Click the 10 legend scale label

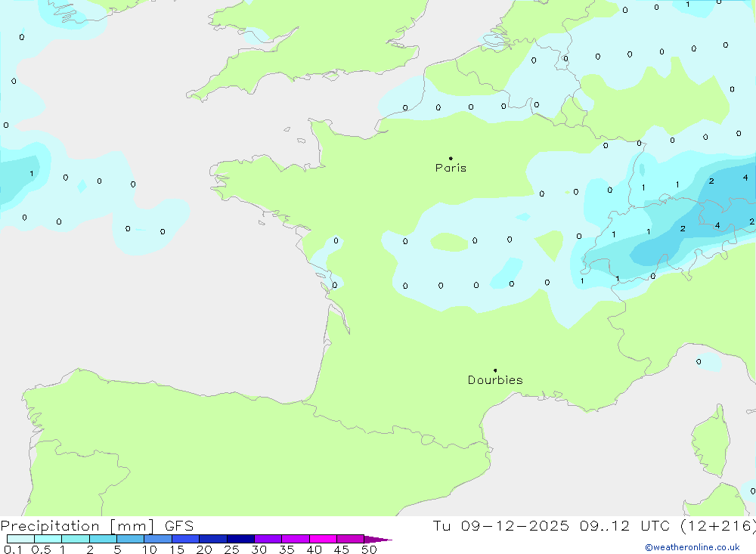[x=150, y=549]
